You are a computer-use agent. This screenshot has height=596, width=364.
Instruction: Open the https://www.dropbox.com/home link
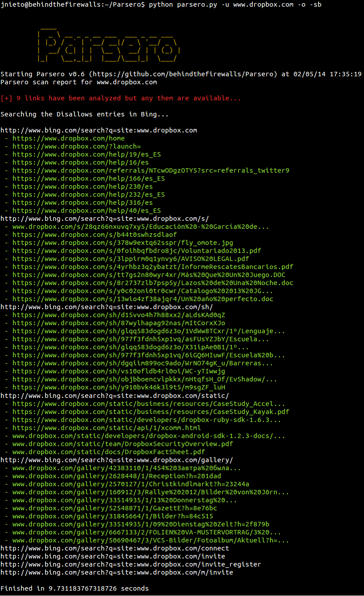point(69,138)
